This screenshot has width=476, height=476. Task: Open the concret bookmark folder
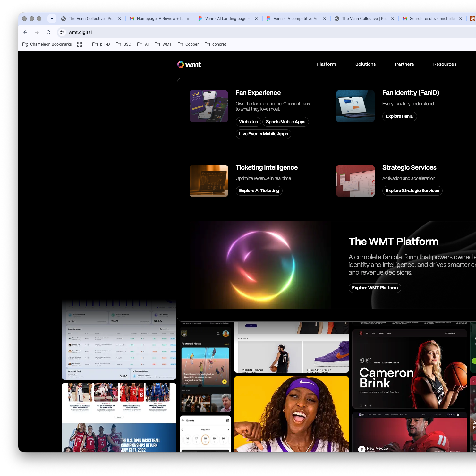[x=216, y=44]
